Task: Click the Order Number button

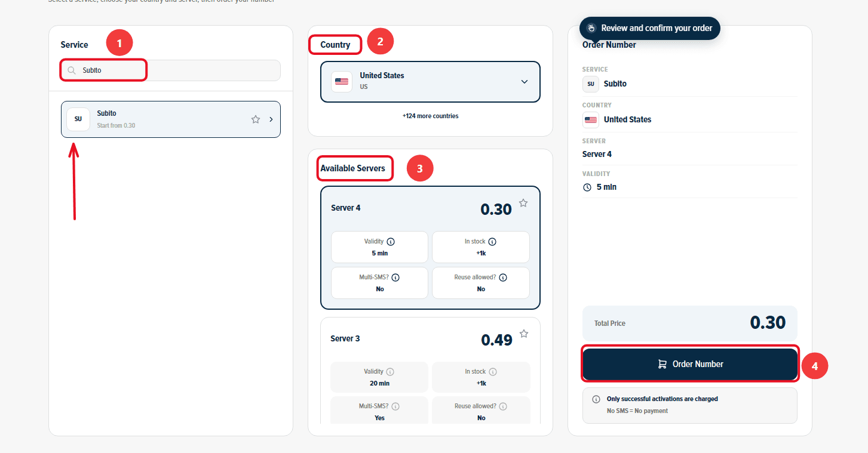Action: pos(690,364)
